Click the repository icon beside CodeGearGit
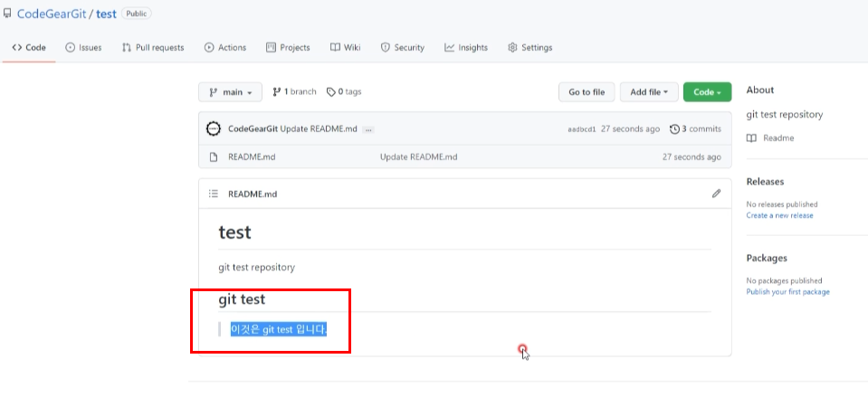The height and width of the screenshot is (397, 868). (7, 14)
